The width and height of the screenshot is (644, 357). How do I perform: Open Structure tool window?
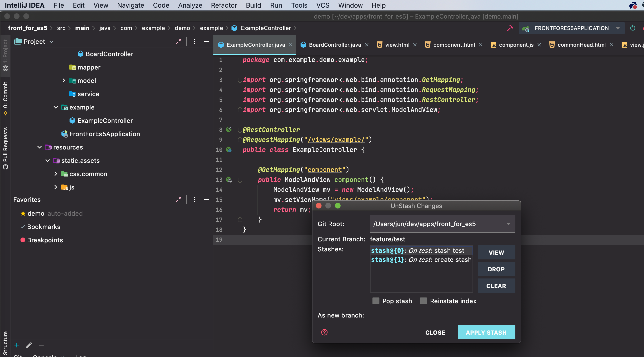[x=5, y=343]
